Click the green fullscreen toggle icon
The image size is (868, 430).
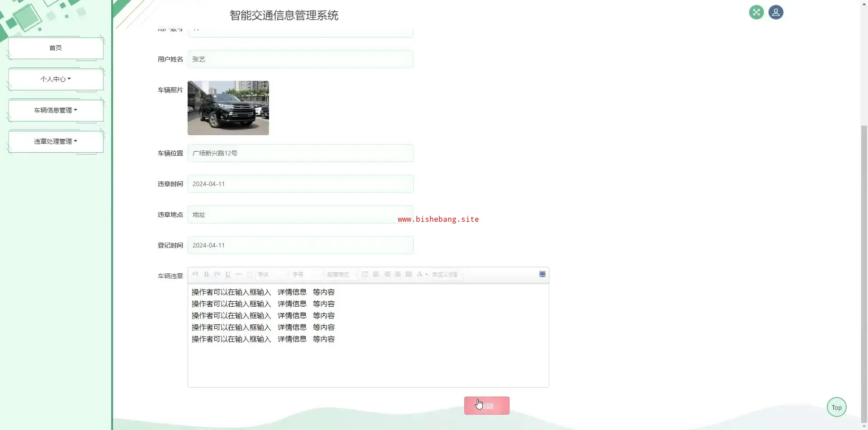(x=756, y=12)
